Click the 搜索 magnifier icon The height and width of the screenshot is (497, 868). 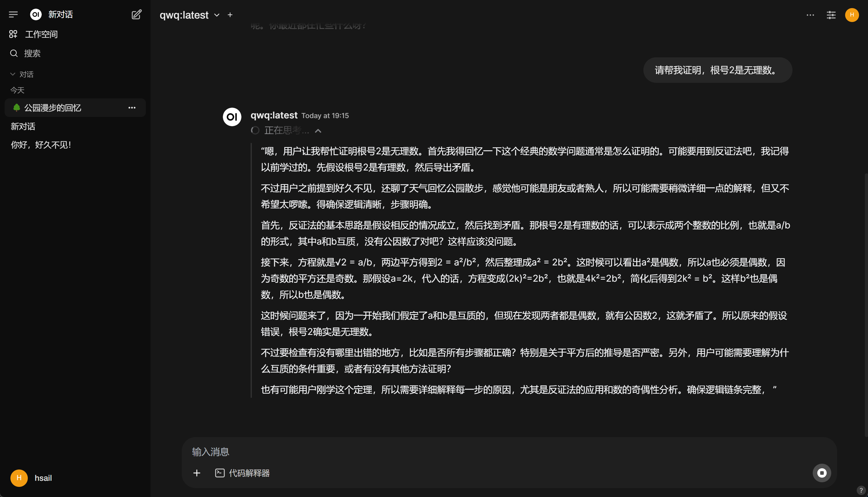point(14,53)
